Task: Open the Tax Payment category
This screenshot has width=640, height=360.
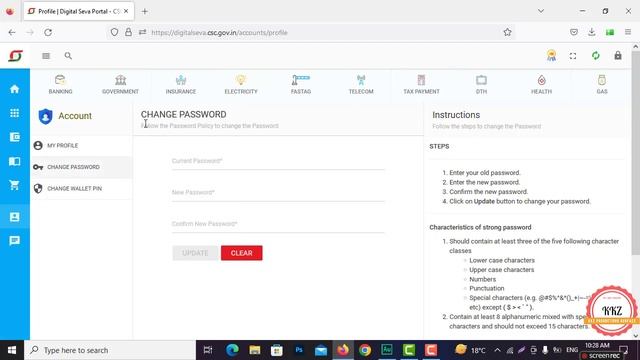Action: [x=421, y=84]
